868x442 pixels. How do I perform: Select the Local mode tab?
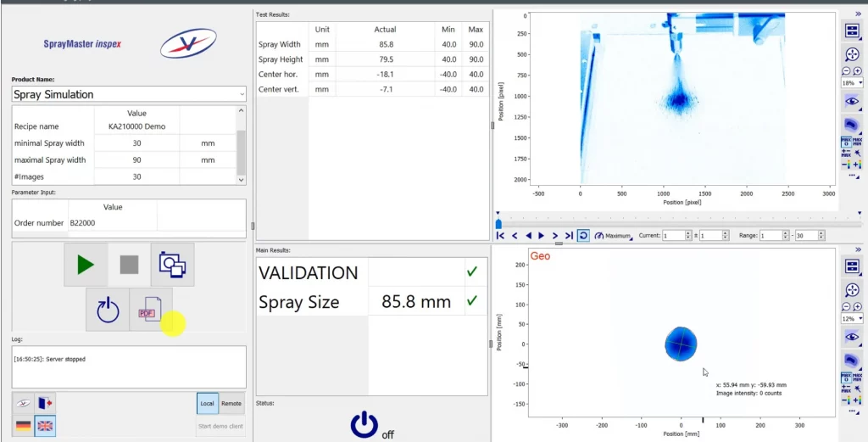click(x=207, y=404)
